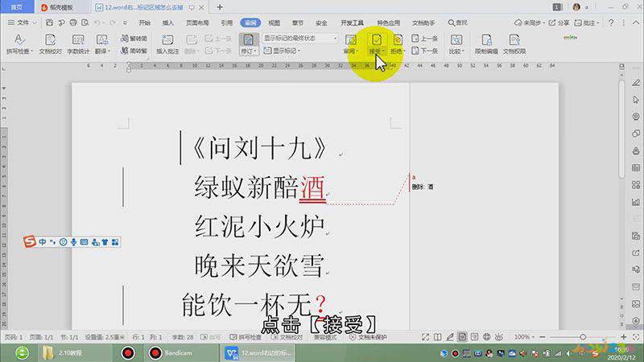Image resolution: width=644 pixels, height=362 pixels.
Task: Switch to reading layout view in status bar
Action: click(x=438, y=337)
